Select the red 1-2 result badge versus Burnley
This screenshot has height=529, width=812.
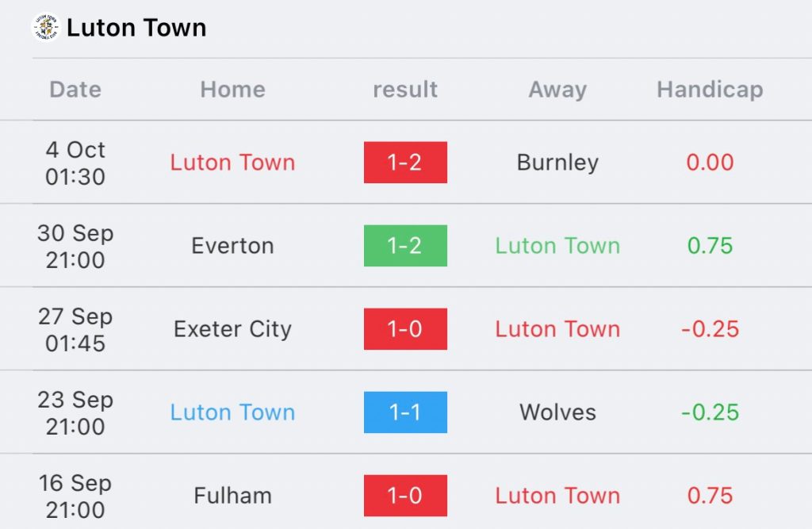coord(405,162)
